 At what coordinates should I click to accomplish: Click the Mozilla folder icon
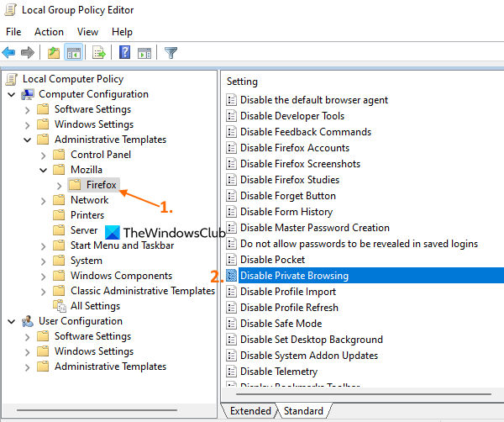(59, 170)
